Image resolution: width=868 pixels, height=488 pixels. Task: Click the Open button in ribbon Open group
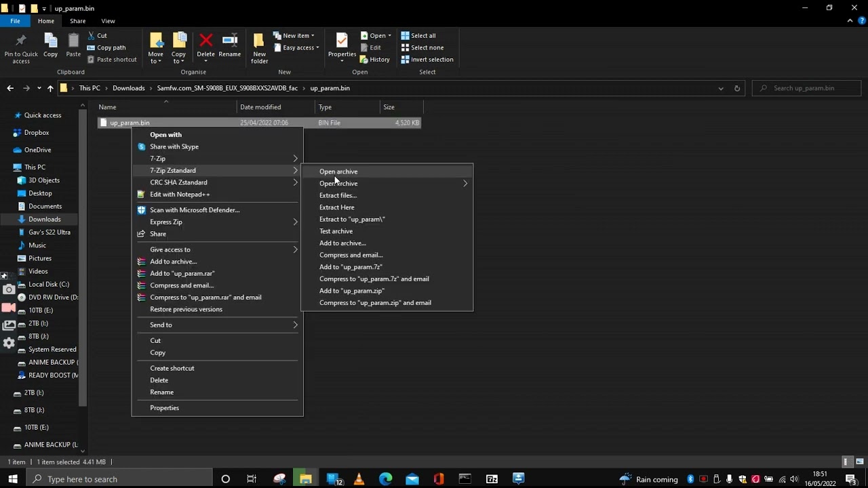coord(375,35)
